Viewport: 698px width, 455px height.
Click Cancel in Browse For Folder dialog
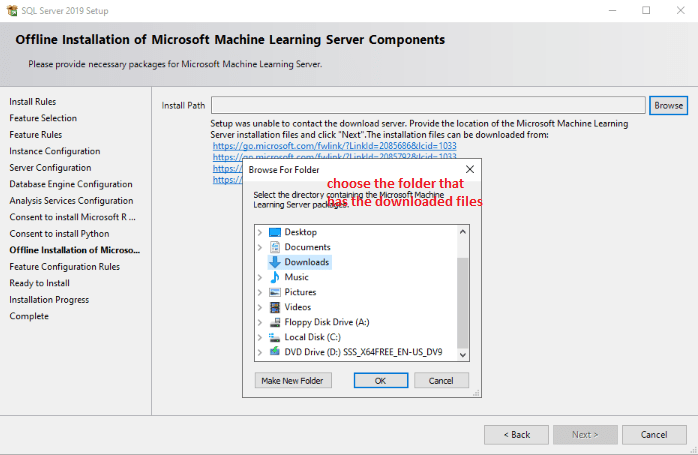441,381
